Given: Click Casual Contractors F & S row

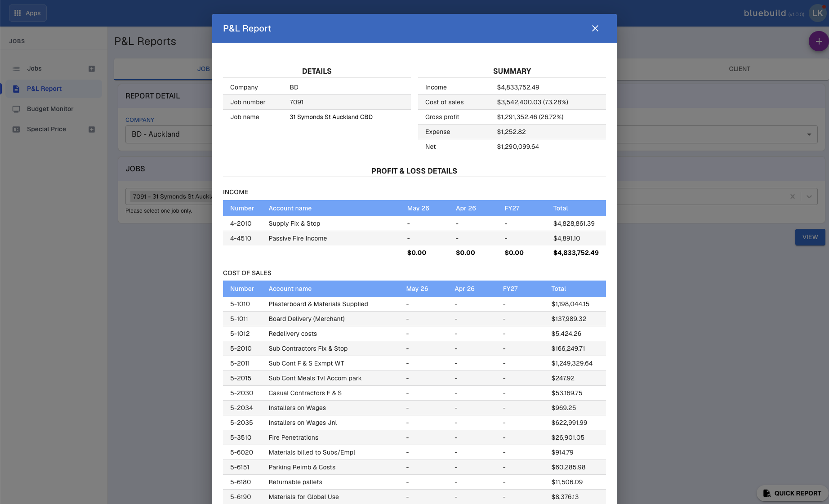Looking at the screenshot, I should click(414, 393).
